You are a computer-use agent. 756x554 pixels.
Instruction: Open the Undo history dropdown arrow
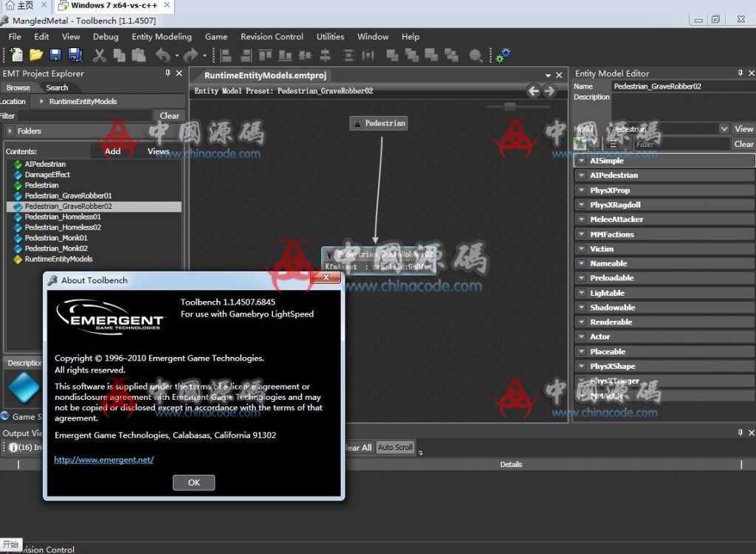177,56
